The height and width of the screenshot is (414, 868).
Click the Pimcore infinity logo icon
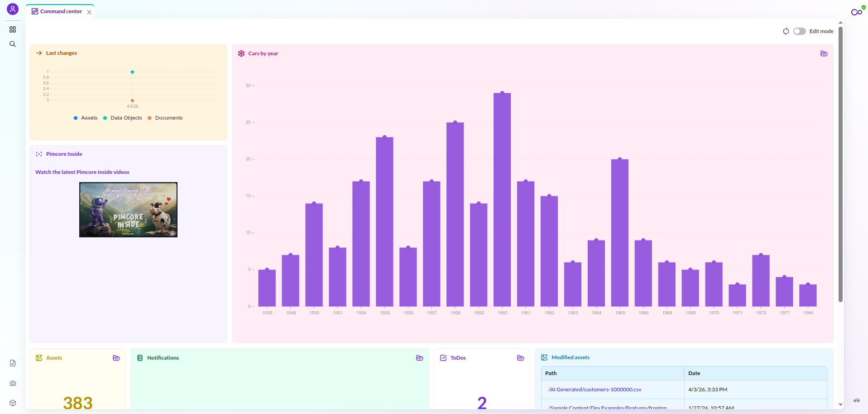click(856, 12)
